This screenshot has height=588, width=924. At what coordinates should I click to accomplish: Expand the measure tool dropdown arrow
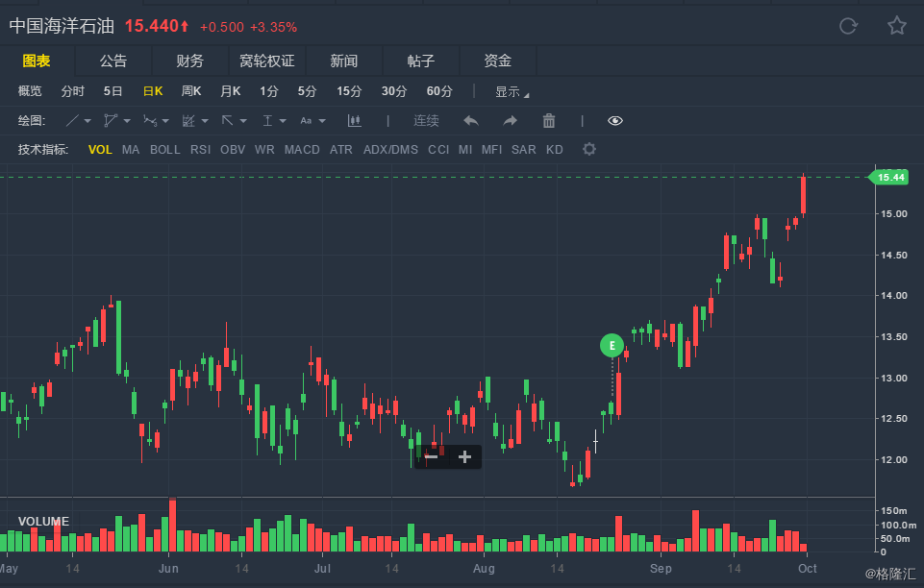click(x=283, y=121)
